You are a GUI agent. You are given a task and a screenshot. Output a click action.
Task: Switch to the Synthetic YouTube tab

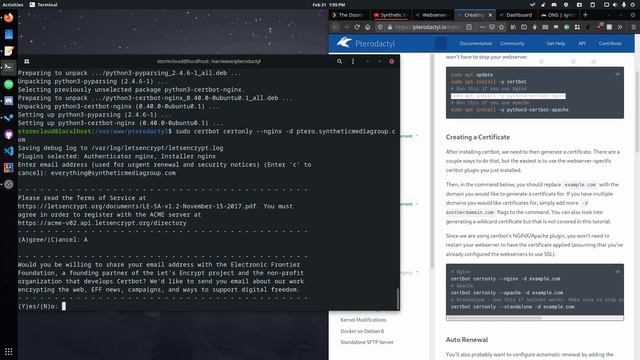point(391,15)
